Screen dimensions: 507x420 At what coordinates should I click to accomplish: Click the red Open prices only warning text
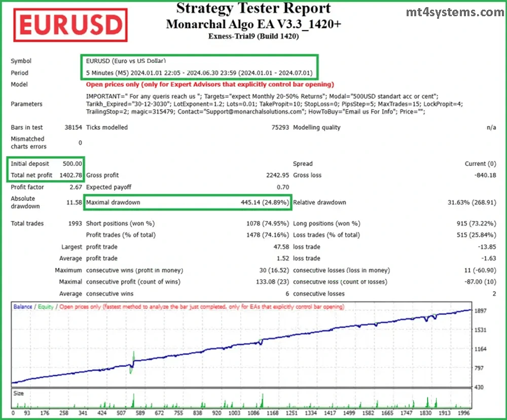point(210,84)
